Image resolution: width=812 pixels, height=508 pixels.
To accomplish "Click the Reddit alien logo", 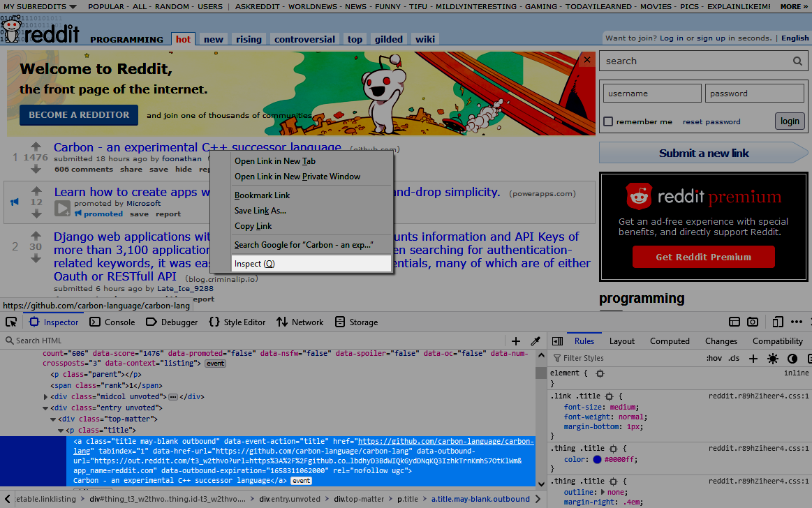I will (11, 29).
